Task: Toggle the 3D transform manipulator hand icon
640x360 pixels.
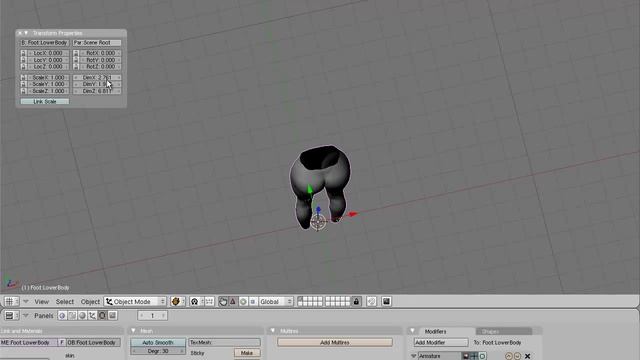Action: point(223,302)
